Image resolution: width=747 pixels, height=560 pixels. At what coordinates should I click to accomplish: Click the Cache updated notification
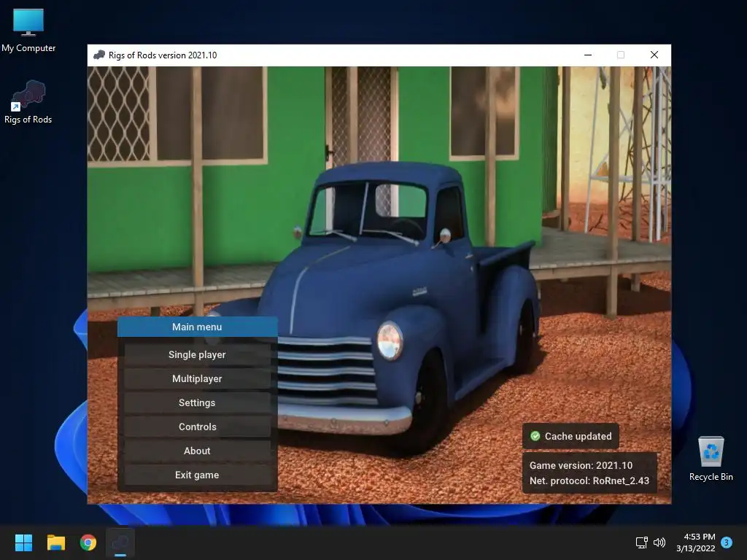570,436
